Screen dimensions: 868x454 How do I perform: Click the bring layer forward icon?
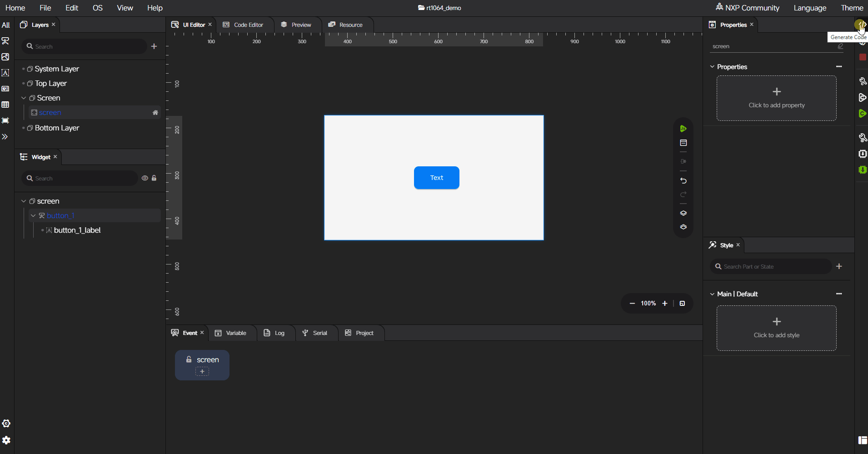click(683, 213)
